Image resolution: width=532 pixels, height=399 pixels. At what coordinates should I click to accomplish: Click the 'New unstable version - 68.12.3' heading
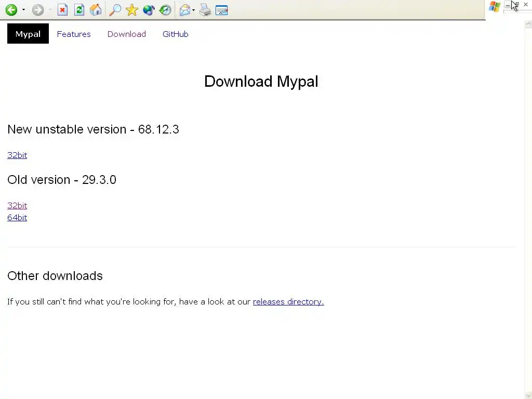pyautogui.click(x=93, y=129)
